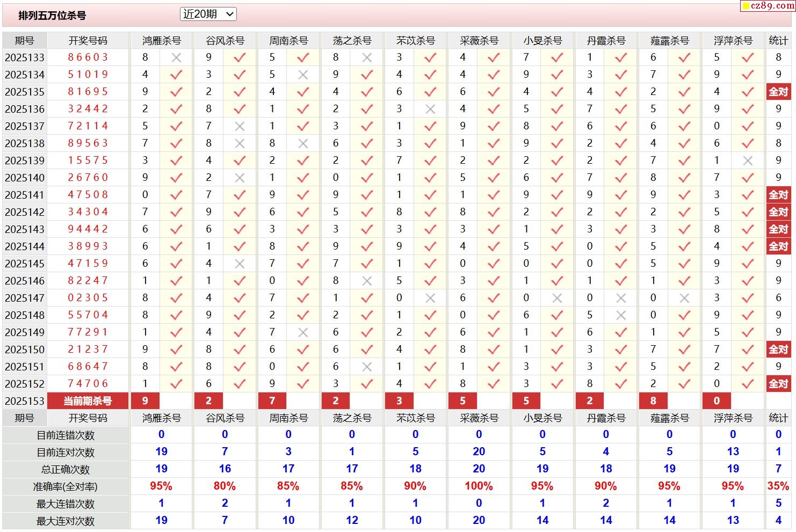Click the gray cross for 丹霞杀号 in row 2025148
The height and width of the screenshot is (532, 796).
click(x=621, y=315)
